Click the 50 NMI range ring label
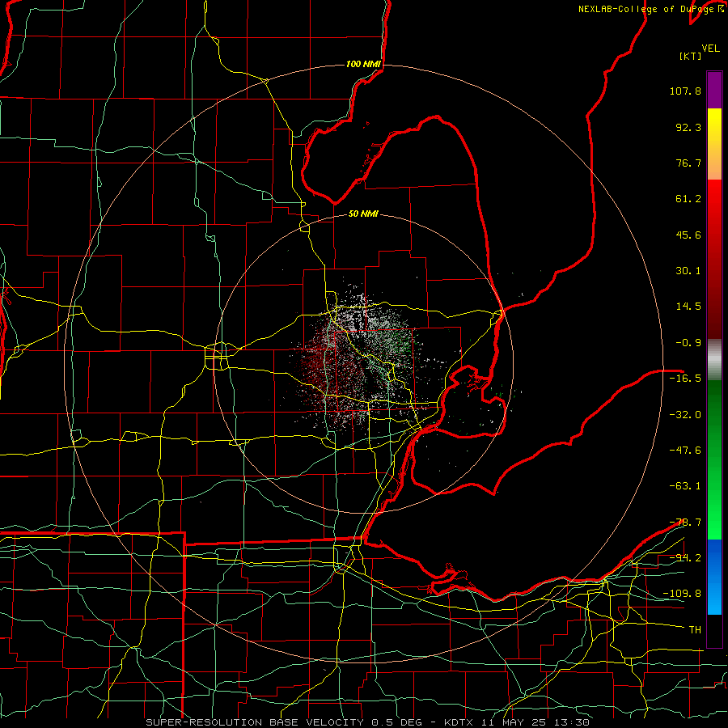The image size is (728, 728). [363, 214]
